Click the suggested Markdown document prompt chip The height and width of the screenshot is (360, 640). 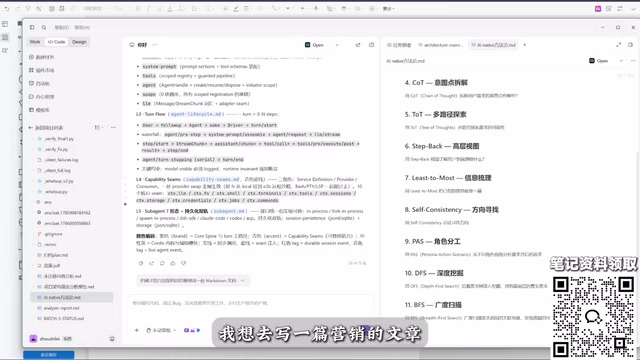193,281
